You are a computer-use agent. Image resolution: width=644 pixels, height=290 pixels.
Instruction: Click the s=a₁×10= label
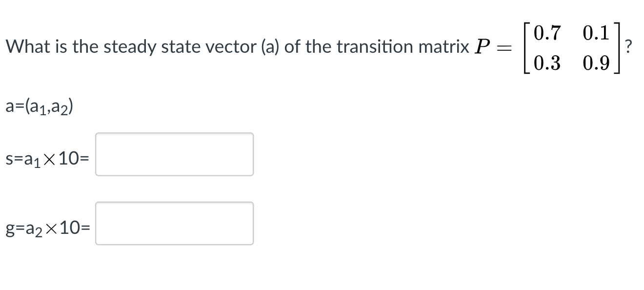pyautogui.click(x=47, y=159)
